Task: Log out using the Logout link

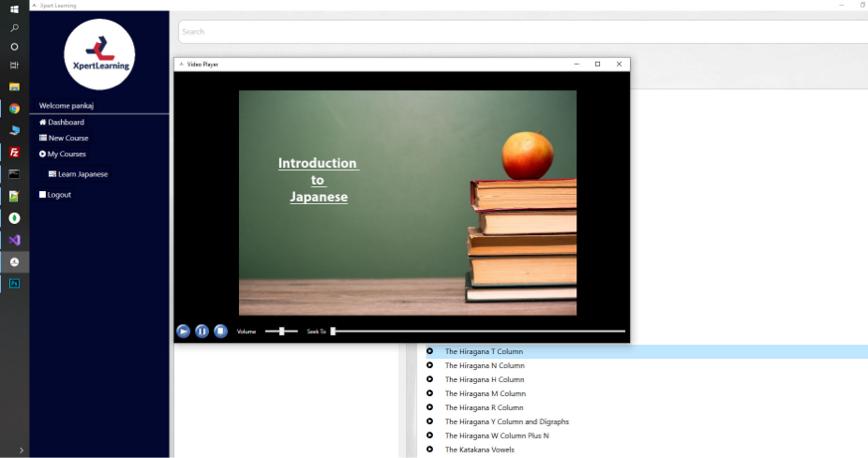Action: coord(59,195)
